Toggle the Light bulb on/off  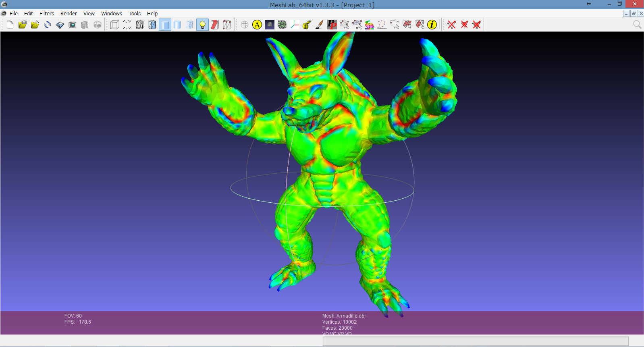click(202, 25)
